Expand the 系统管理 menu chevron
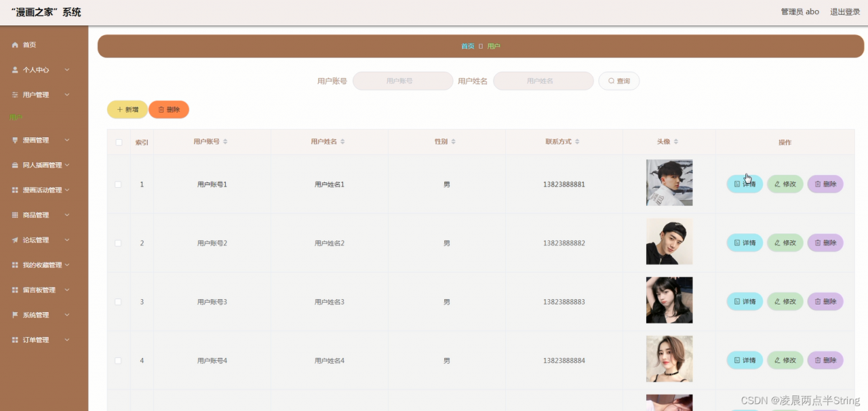This screenshot has width=868, height=411. pyautogui.click(x=67, y=315)
